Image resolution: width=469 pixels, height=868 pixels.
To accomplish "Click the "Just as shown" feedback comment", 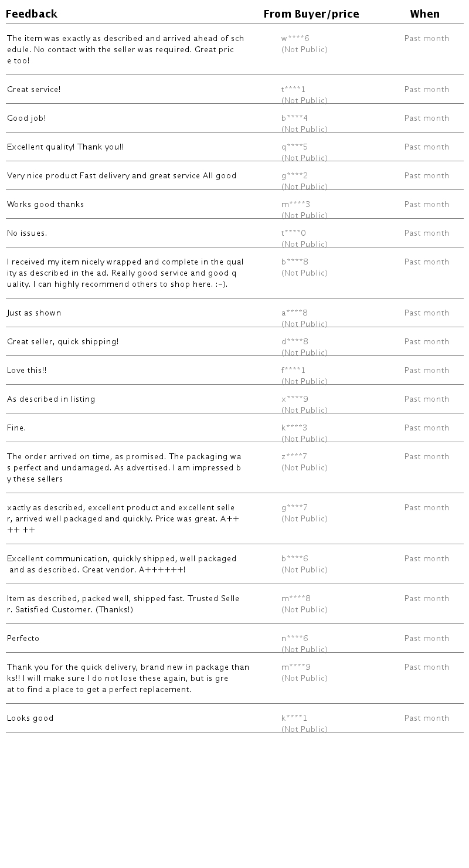I will 34,313.
